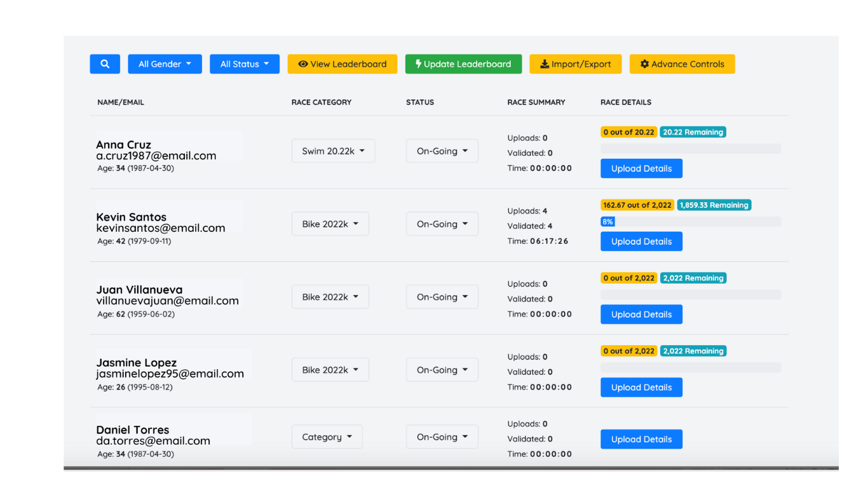Open Import/Export options
The height and width of the screenshot is (488, 868).
click(x=576, y=64)
